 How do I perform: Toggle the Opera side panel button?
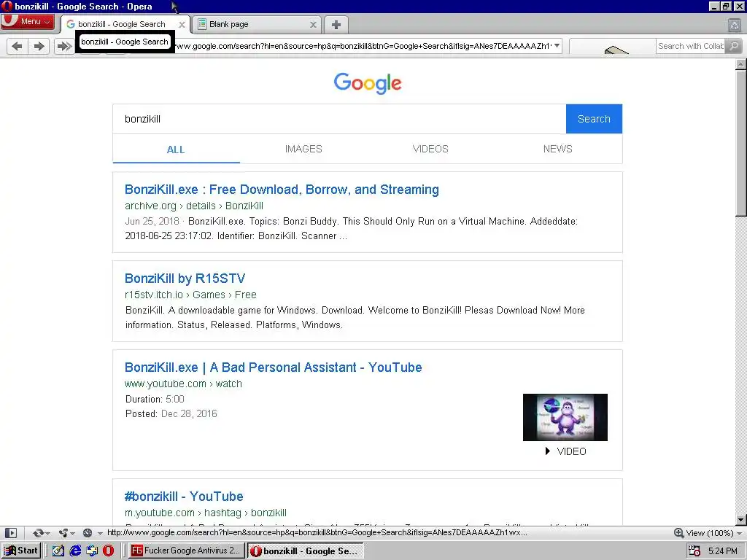click(x=10, y=533)
